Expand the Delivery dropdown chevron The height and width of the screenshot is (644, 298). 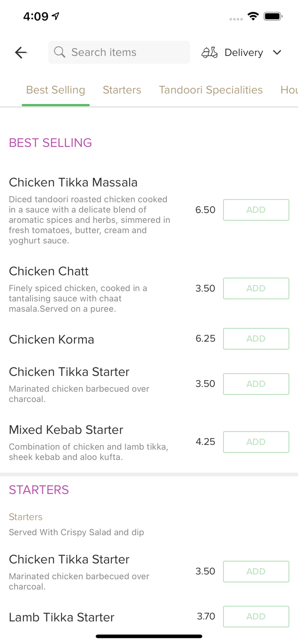(x=277, y=52)
